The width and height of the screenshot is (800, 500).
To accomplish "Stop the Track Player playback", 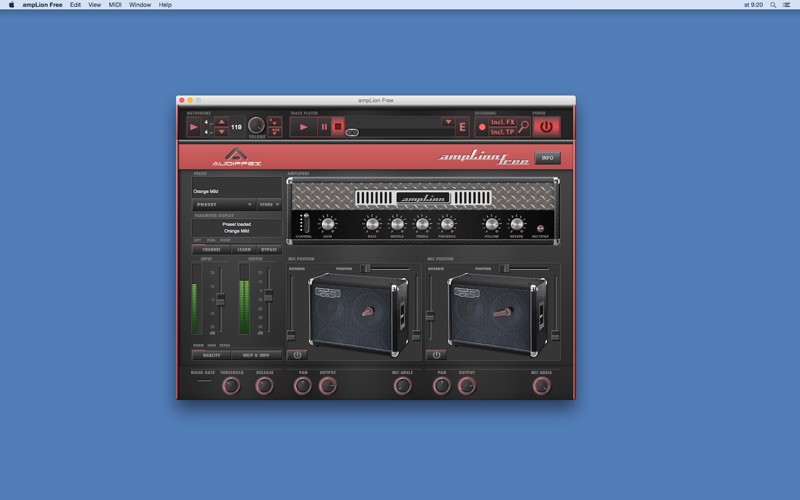I will click(338, 127).
